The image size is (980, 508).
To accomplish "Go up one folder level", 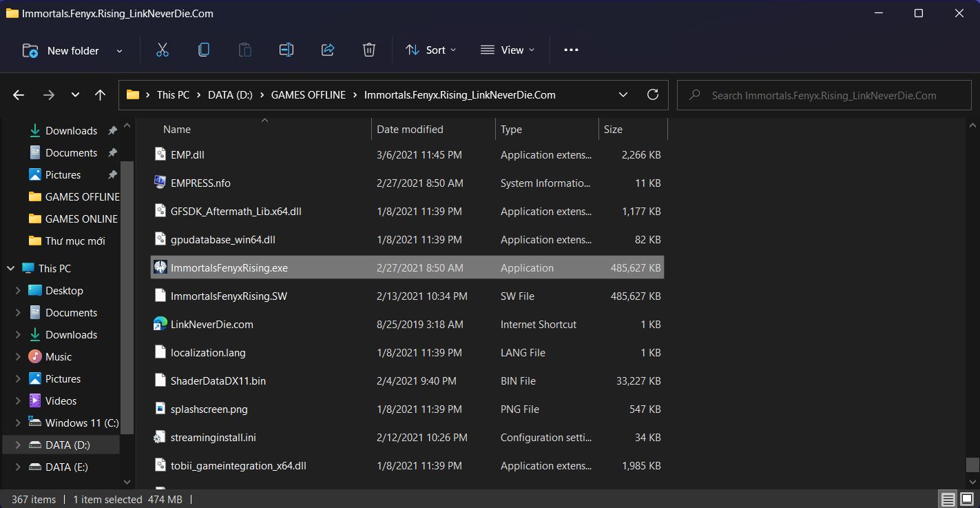I will (x=101, y=95).
